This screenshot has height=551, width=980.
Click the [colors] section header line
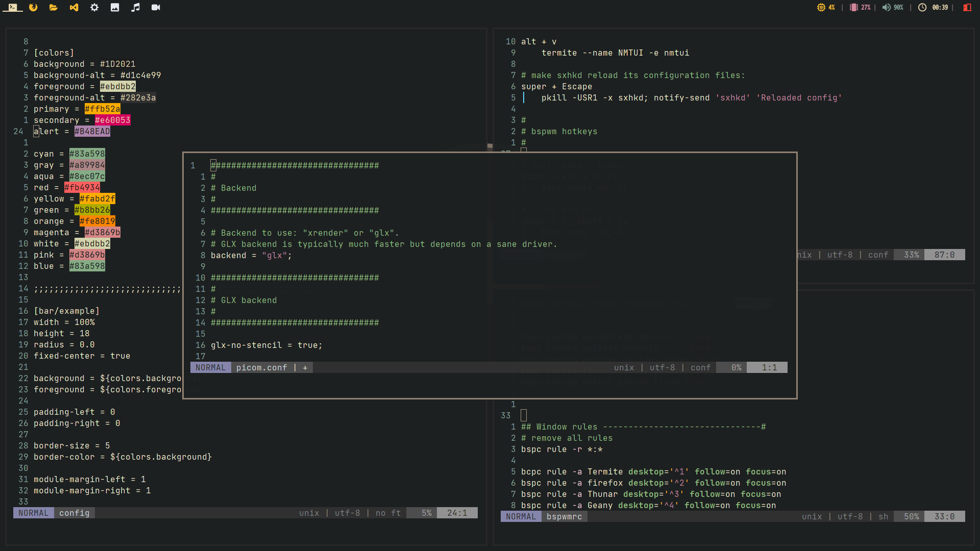54,53
